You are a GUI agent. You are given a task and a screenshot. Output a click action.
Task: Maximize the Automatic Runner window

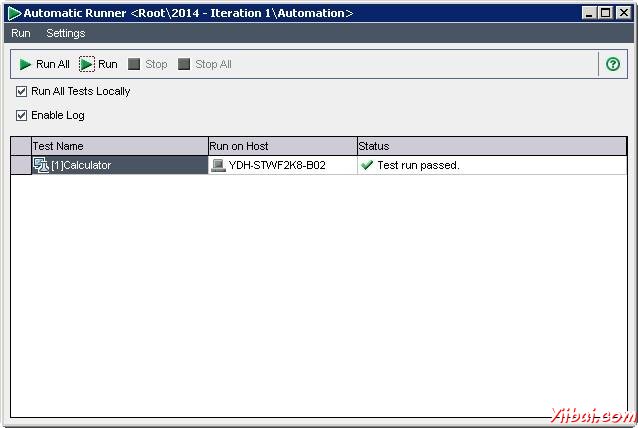coord(603,13)
